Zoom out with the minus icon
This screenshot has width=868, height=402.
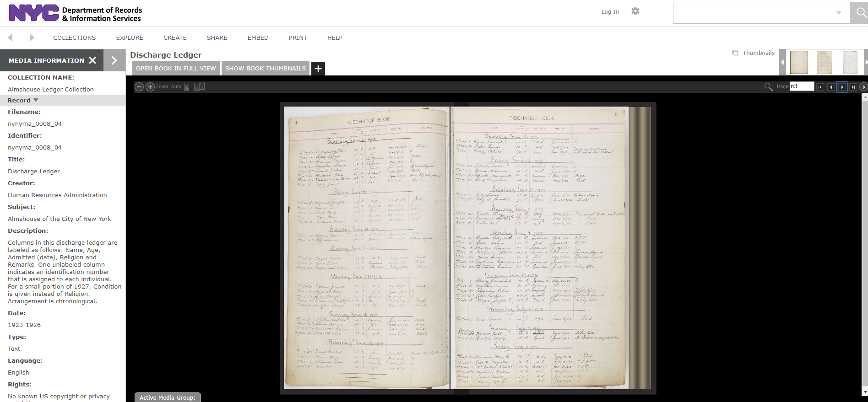[139, 87]
